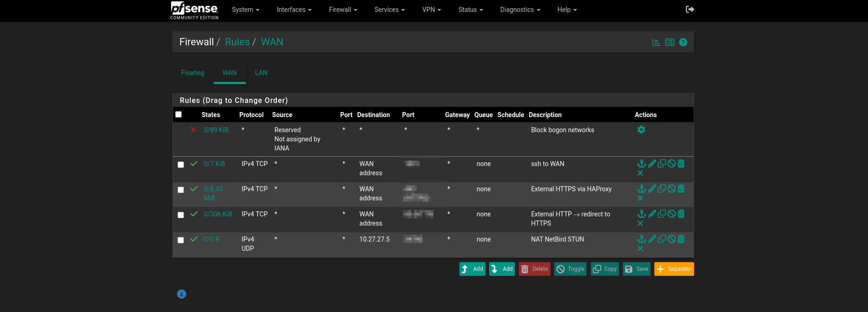
Task: Click anchor icon on External HTTPS via HAProxy rule
Action: point(642,188)
